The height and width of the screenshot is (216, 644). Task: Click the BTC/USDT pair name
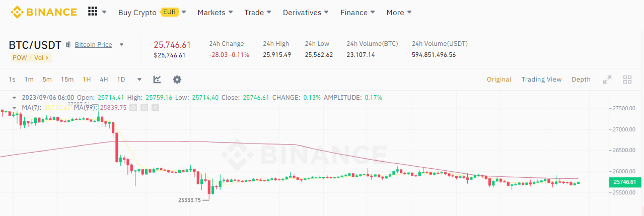click(x=36, y=44)
